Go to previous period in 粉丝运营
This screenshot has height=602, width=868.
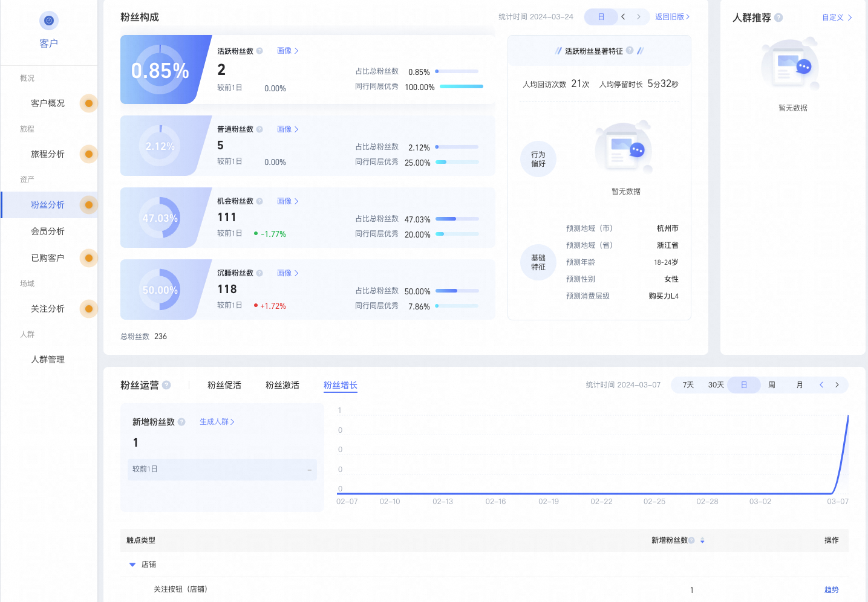click(x=821, y=385)
